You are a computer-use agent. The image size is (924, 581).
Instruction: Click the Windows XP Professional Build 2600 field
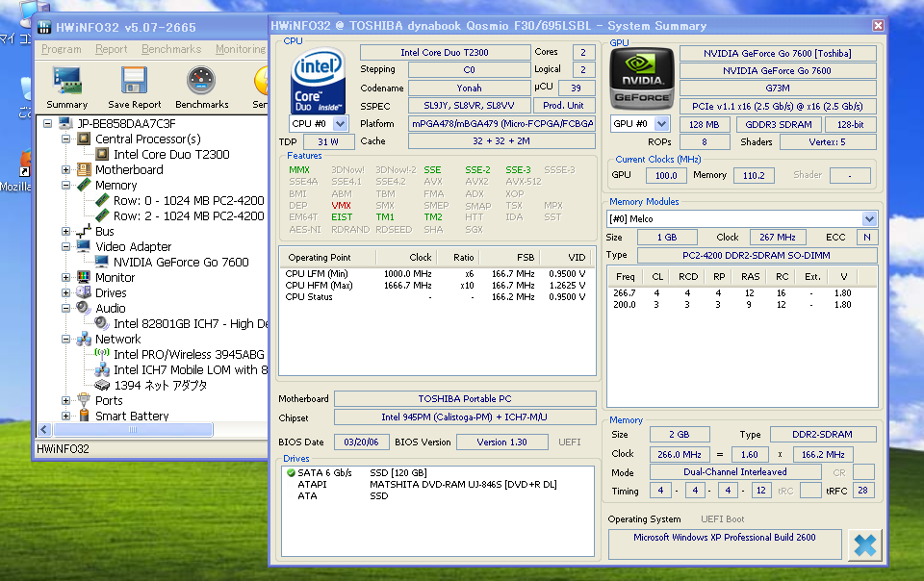tap(724, 544)
